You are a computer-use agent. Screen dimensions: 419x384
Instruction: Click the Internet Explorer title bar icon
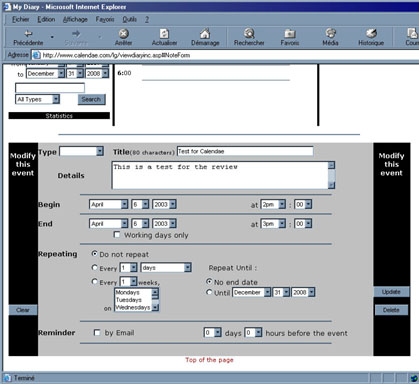coord(7,7)
